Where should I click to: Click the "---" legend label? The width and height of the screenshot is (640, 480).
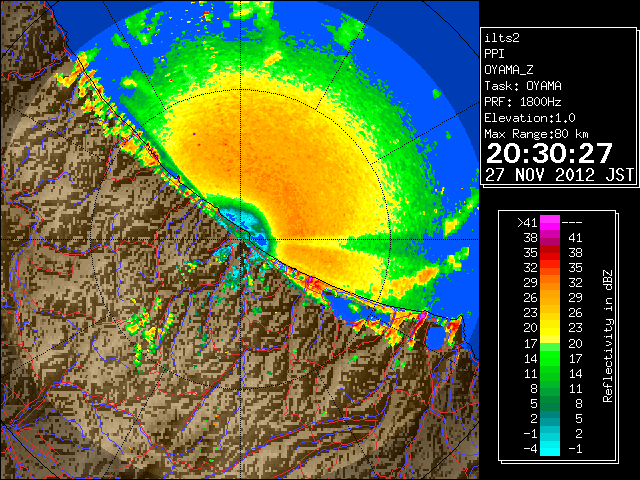(x=572, y=223)
